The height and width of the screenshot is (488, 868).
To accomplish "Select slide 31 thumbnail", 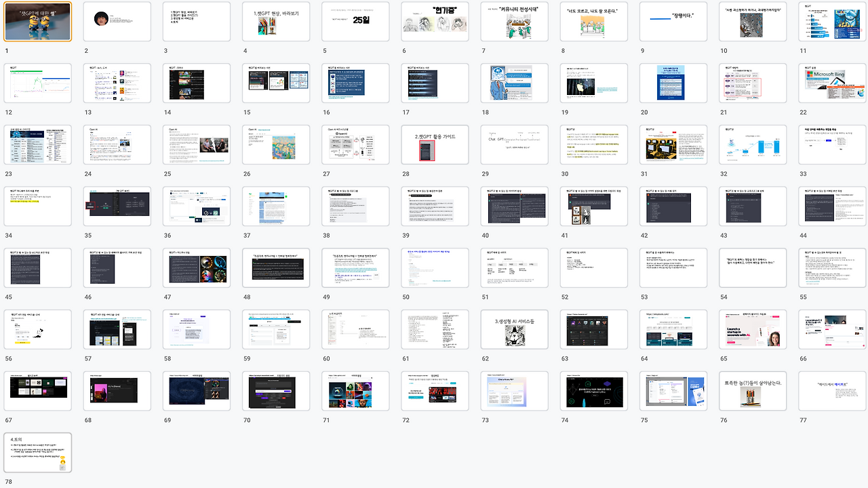I will coord(673,145).
